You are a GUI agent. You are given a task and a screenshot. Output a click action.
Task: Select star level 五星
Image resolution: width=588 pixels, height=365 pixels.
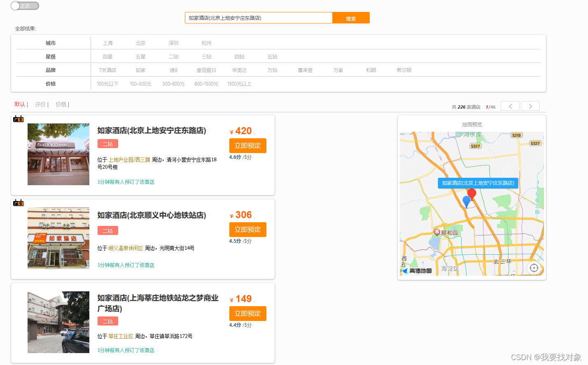[x=141, y=57]
